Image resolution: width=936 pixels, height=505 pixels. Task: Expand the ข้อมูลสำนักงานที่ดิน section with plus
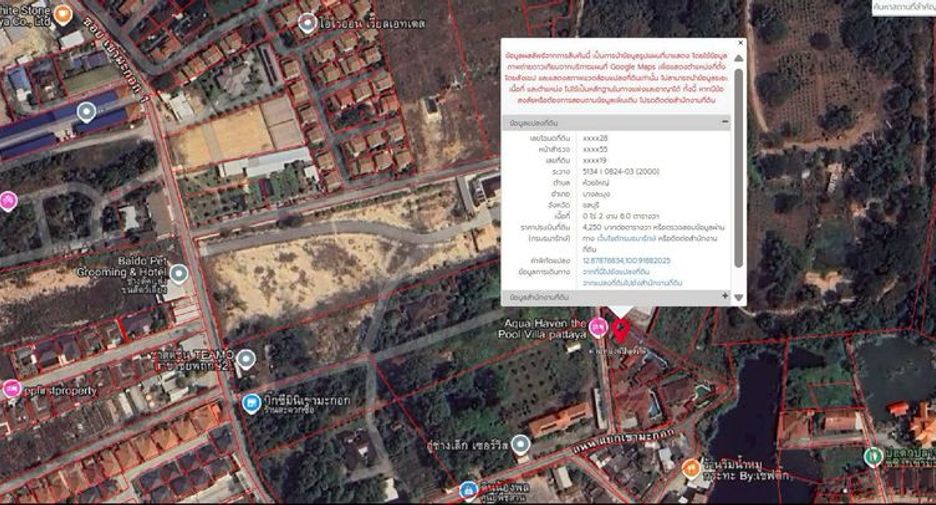(725, 296)
